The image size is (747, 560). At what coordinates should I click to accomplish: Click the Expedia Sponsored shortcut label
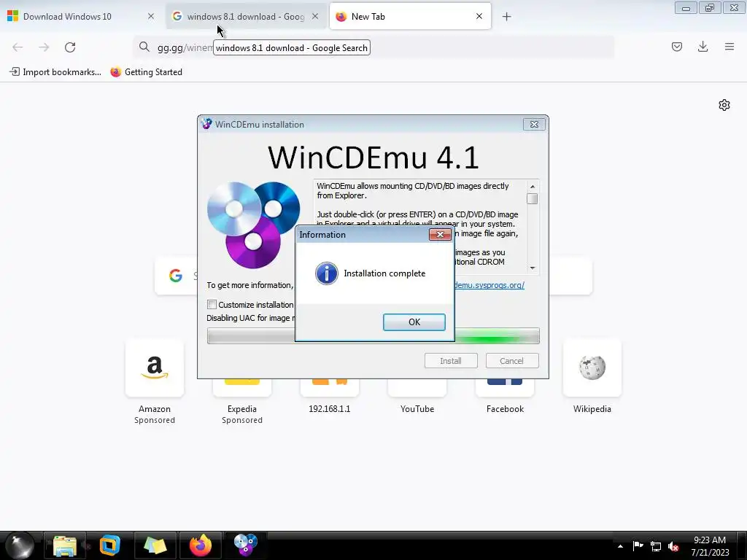(242, 414)
